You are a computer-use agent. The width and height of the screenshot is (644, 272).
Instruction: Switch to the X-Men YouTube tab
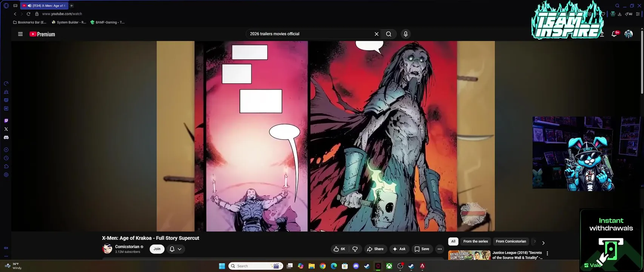click(x=44, y=6)
